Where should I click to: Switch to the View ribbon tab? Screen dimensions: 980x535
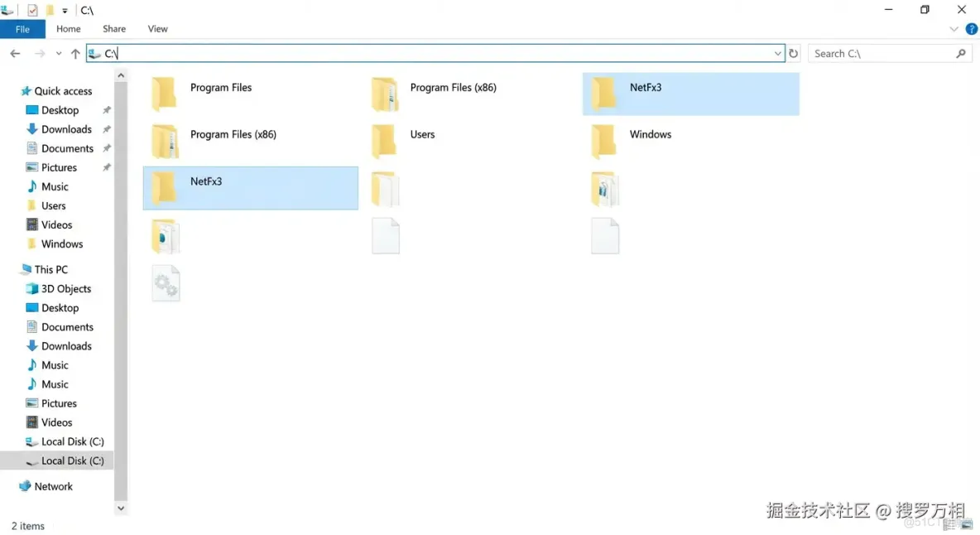pyautogui.click(x=157, y=28)
